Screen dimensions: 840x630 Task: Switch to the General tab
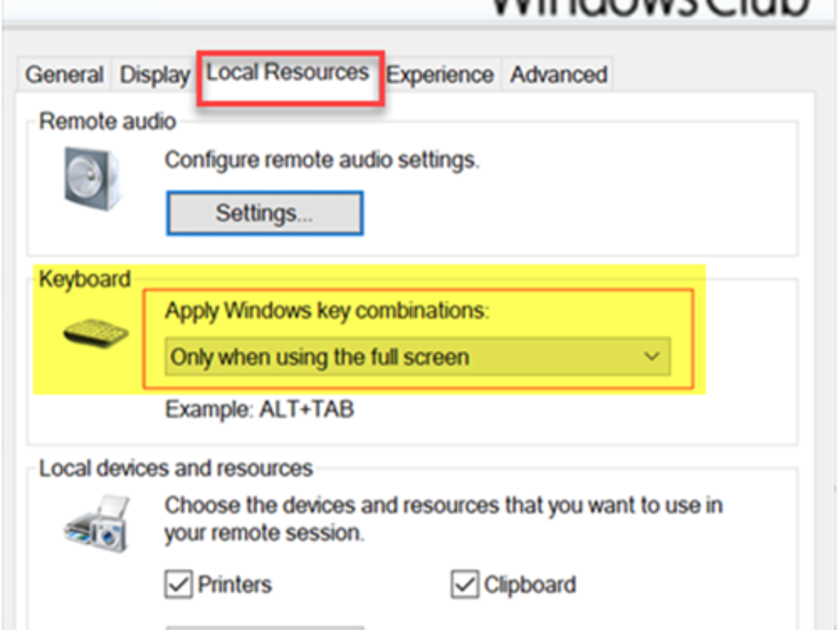(x=64, y=75)
